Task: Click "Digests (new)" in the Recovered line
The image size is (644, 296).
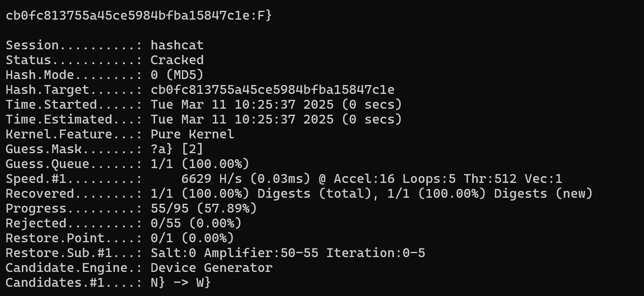Action: point(543,194)
